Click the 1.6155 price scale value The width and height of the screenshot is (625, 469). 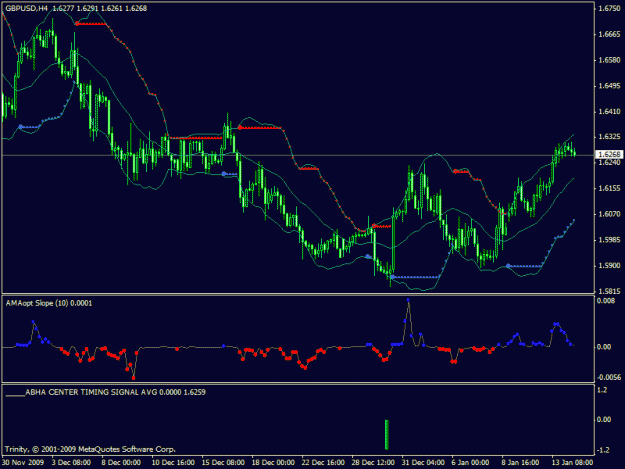(609, 188)
